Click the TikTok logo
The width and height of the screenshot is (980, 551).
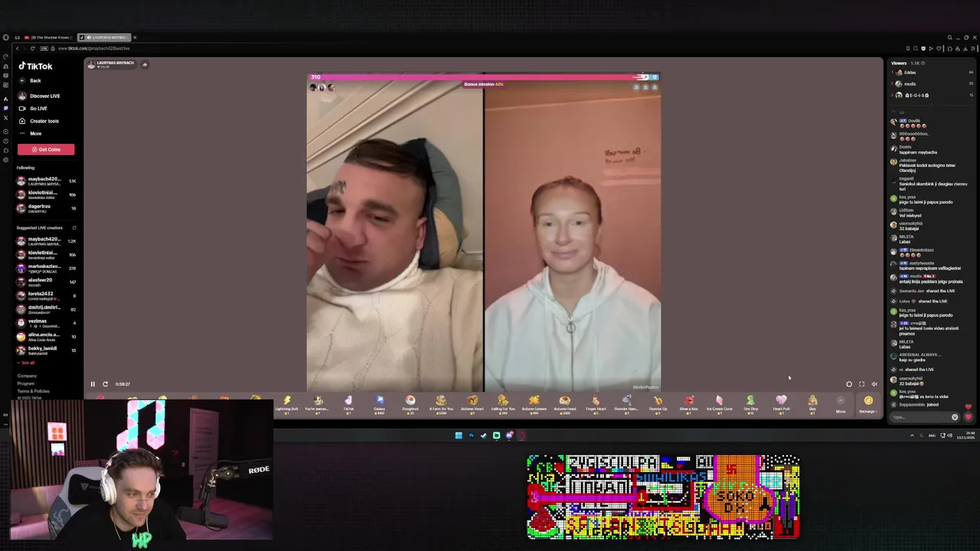point(35,67)
